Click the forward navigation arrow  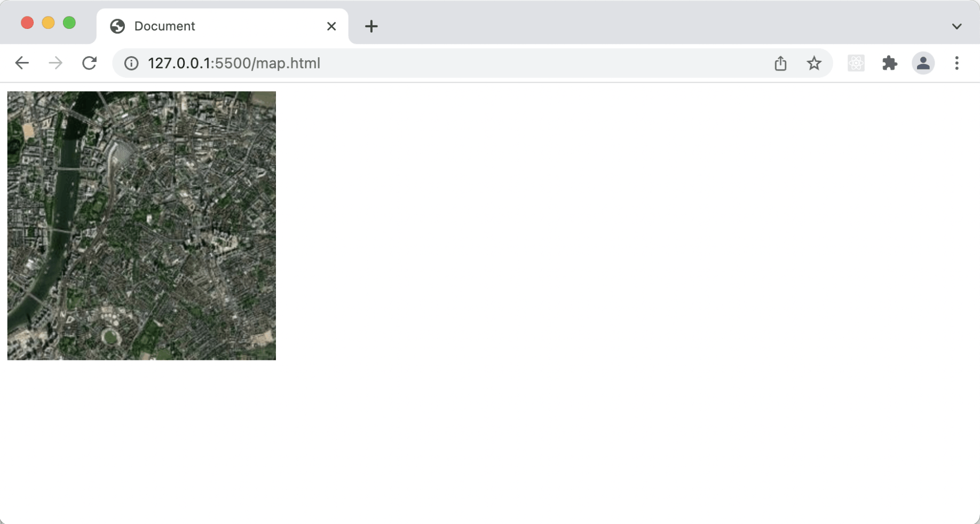pyautogui.click(x=56, y=63)
